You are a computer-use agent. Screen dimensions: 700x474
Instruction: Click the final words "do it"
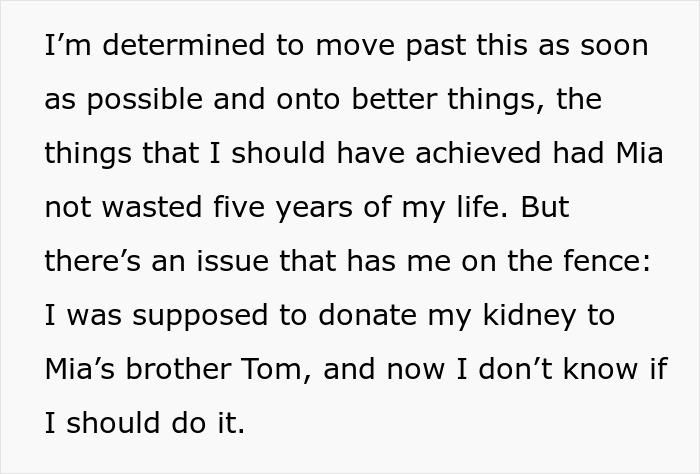(x=212, y=423)
